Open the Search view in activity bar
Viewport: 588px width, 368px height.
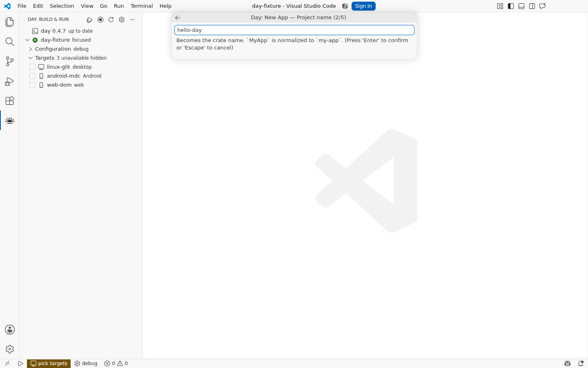10,42
